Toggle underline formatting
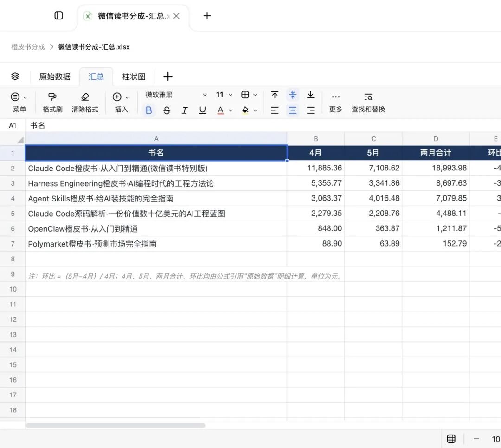This screenshot has width=501, height=448. tap(202, 110)
